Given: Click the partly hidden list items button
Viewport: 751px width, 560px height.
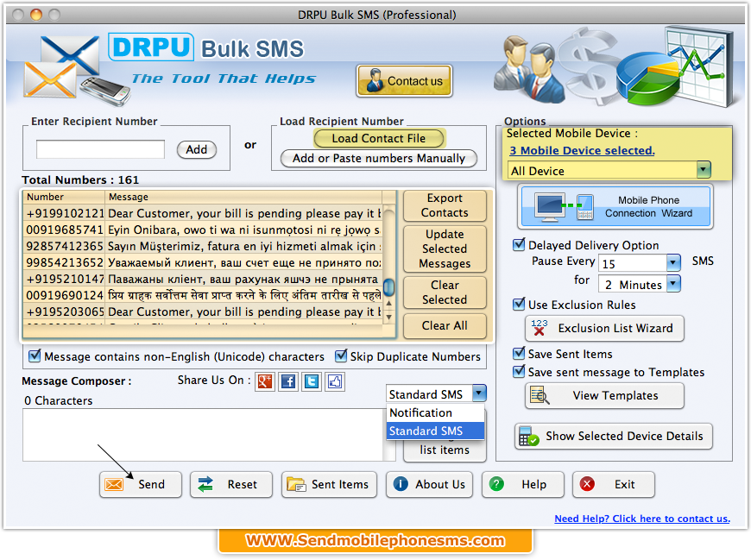Looking at the screenshot, I should tap(445, 450).
